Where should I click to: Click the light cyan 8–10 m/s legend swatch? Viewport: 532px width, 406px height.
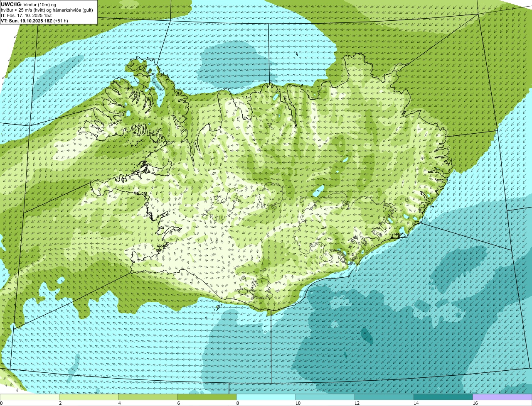[x=266, y=397]
